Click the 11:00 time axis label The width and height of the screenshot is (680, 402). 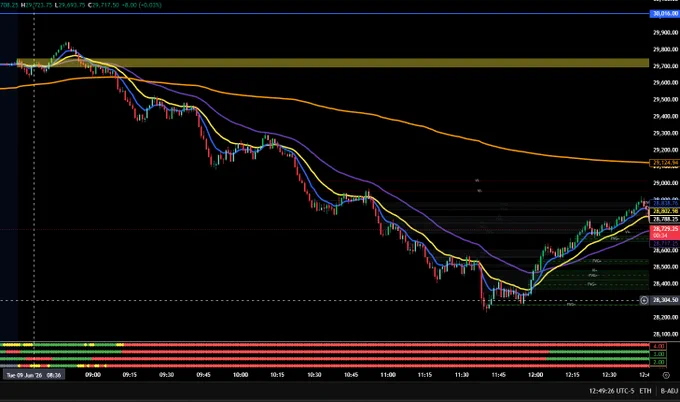tap(388, 375)
